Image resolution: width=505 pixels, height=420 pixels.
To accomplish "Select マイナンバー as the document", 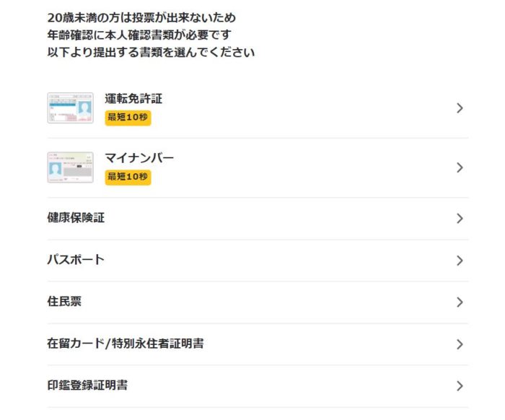I will (258, 168).
